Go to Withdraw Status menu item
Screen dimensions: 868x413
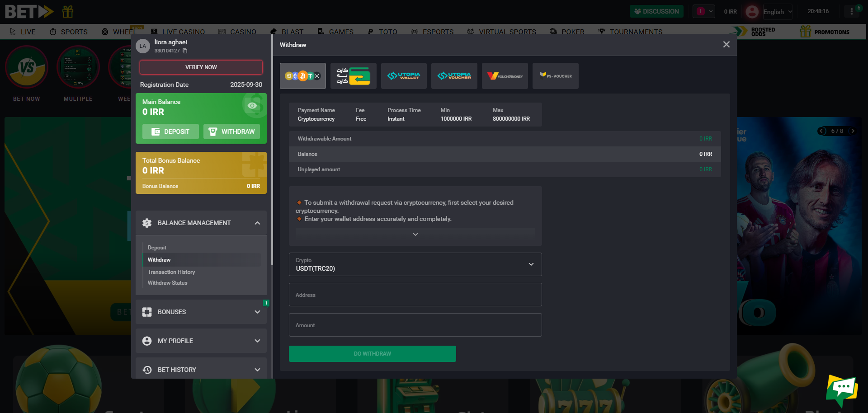point(167,283)
